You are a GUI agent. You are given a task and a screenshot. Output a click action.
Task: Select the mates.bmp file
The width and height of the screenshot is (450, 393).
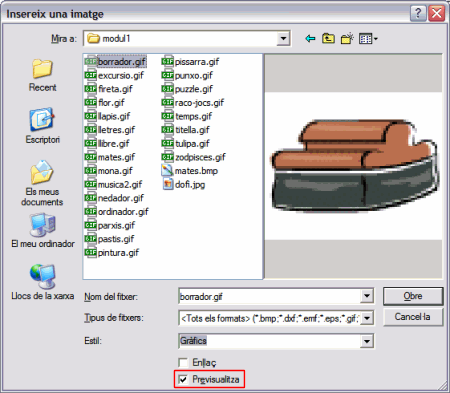click(x=190, y=171)
